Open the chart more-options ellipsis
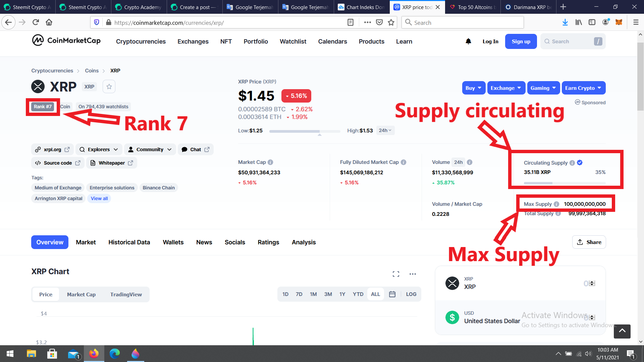The height and width of the screenshot is (362, 644). pos(413,274)
